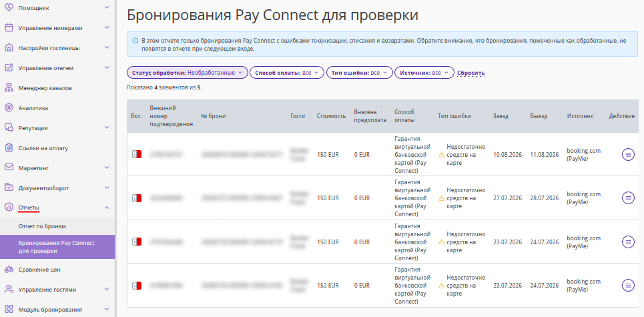Click the Модуль бронирования grid icon

[x=9, y=309]
